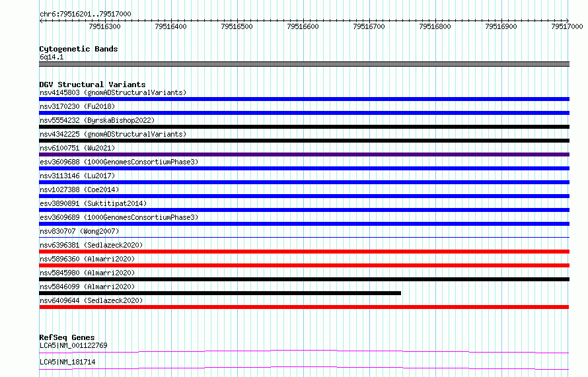Screen dimensions: 588x377
Task: Select the pink LCA5 NM_181714 transcript line
Action: 304,368
